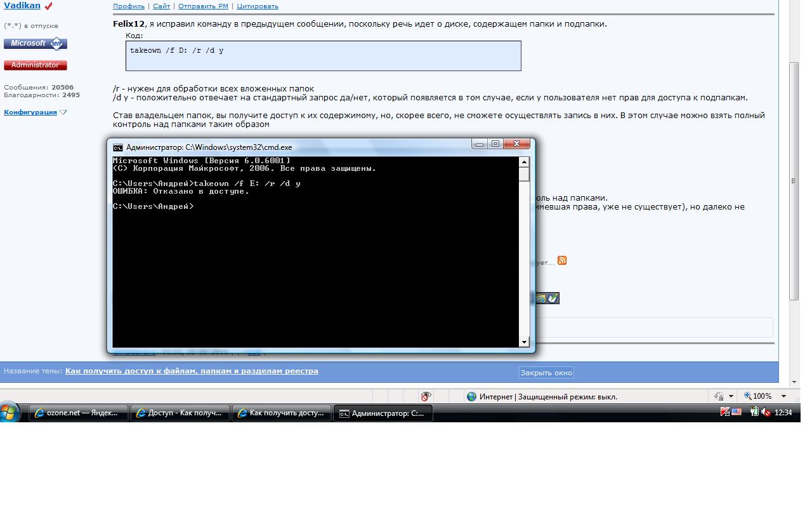Maximize the cmd.exe window
Viewport: 812px width, 508px height.
click(495, 144)
